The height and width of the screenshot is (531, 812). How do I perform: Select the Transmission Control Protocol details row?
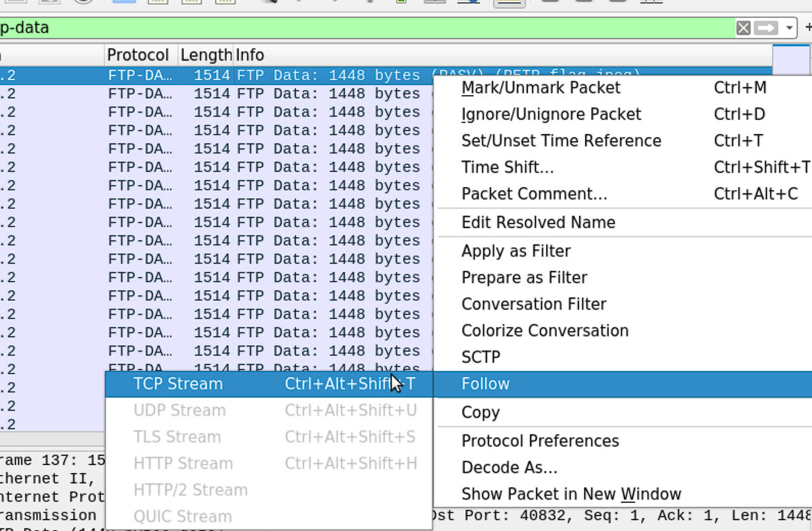(52, 515)
